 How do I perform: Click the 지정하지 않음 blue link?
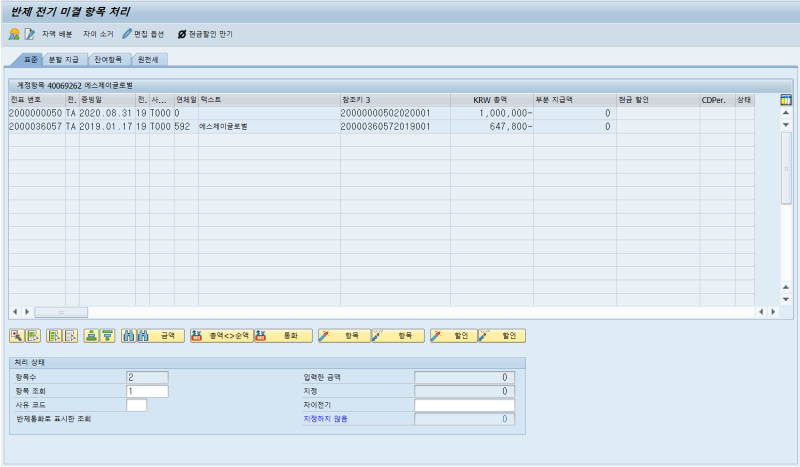(x=326, y=419)
